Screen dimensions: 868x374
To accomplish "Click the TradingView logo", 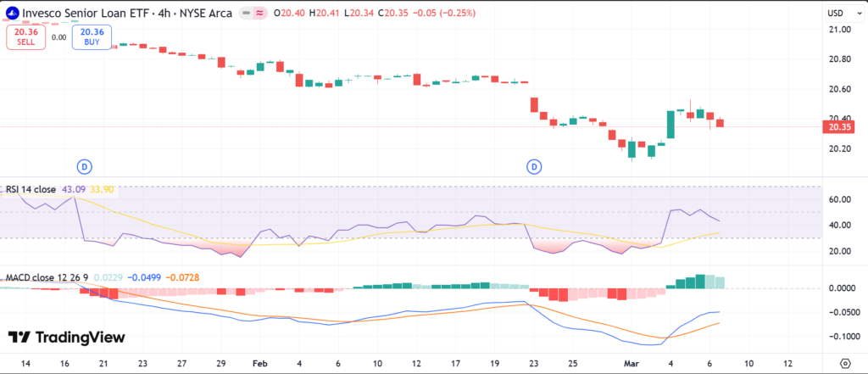I will coord(66,338).
